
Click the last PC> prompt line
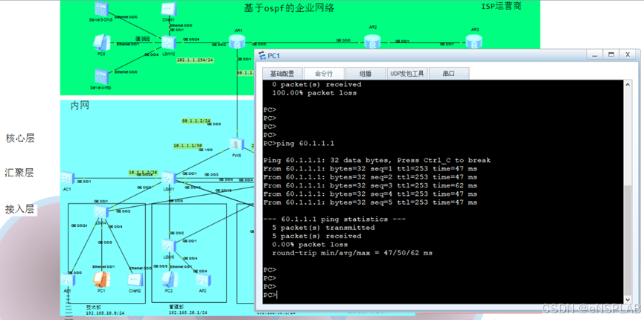pyautogui.click(x=270, y=295)
